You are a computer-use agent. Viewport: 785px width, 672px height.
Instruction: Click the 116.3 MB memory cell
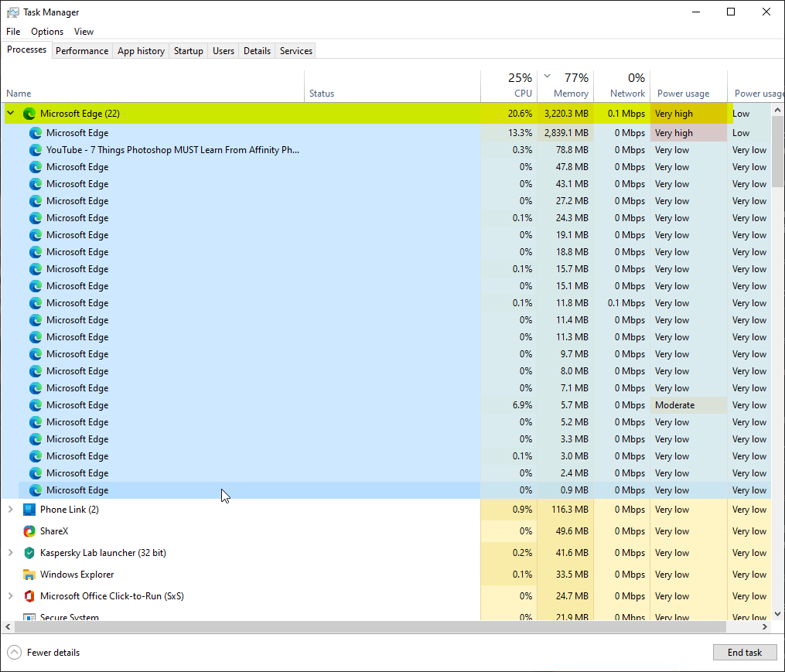pos(565,510)
